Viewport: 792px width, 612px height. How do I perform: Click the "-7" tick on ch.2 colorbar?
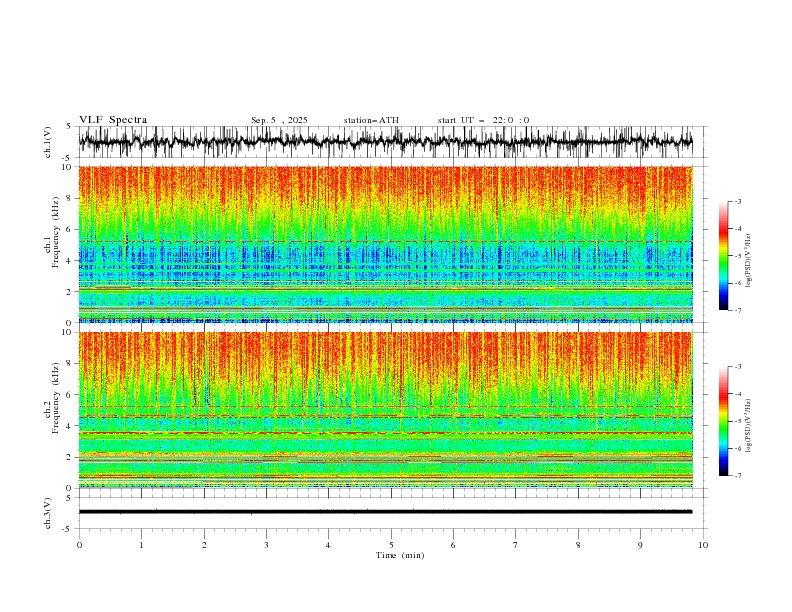[738, 476]
